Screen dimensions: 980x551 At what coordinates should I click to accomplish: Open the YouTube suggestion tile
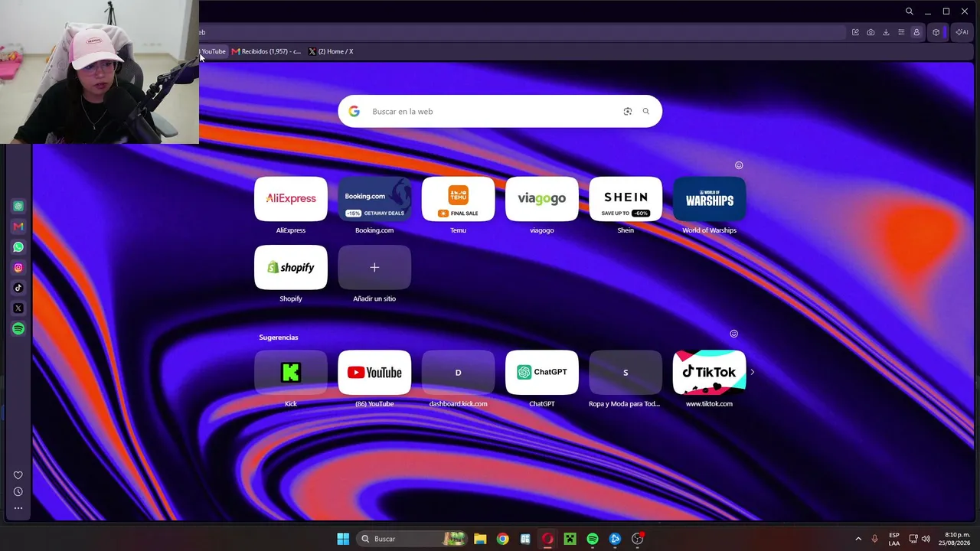(374, 373)
